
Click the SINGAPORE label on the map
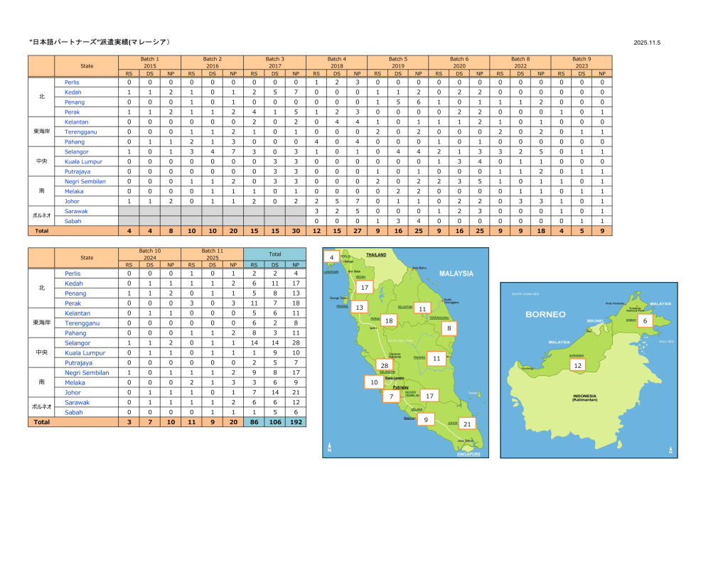click(469, 453)
